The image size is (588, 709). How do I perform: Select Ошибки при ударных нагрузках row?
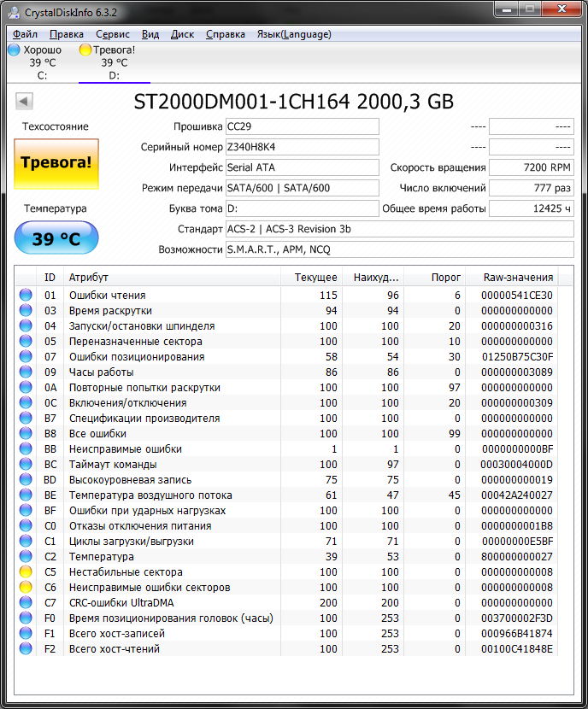click(x=287, y=510)
